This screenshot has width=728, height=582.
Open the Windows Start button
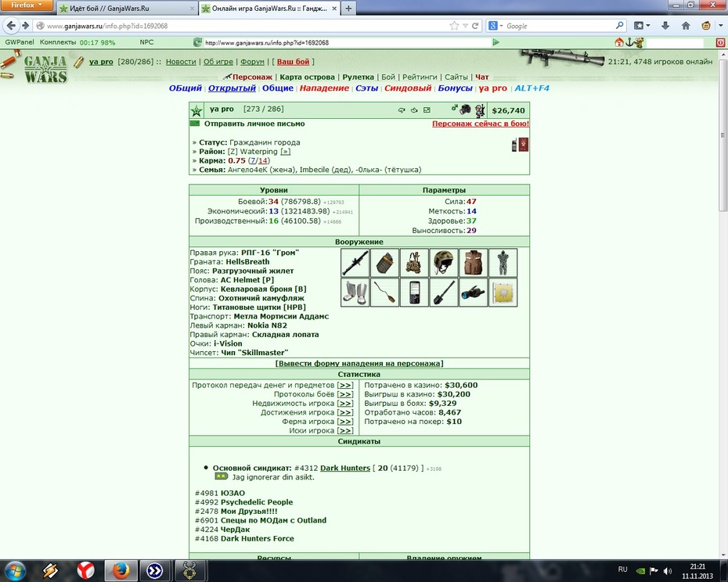[x=15, y=571]
